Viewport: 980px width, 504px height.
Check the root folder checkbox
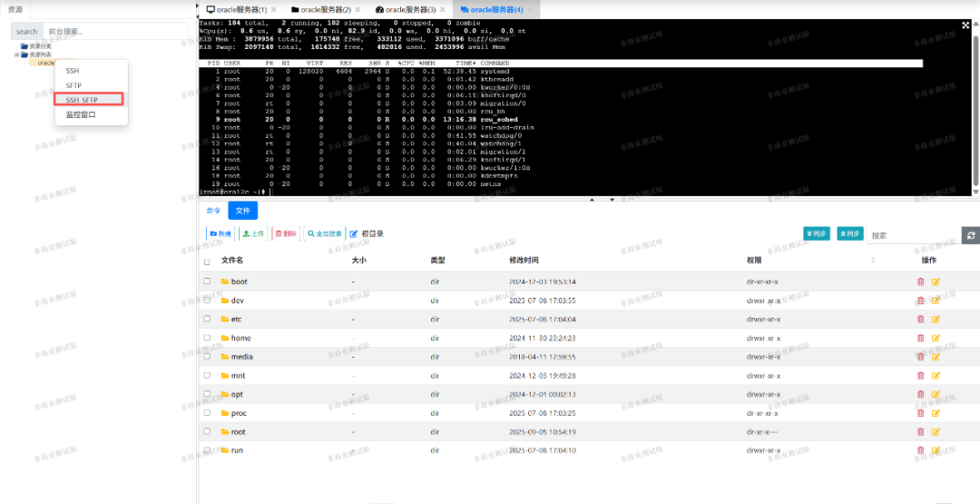pyautogui.click(x=207, y=431)
